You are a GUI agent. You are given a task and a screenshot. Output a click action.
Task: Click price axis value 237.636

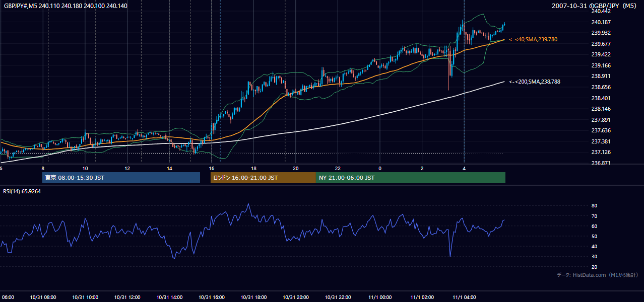[601, 130]
